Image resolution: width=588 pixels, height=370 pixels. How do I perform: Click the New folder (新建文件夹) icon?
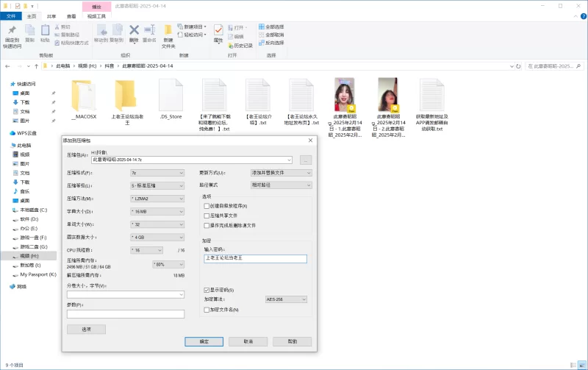click(168, 31)
